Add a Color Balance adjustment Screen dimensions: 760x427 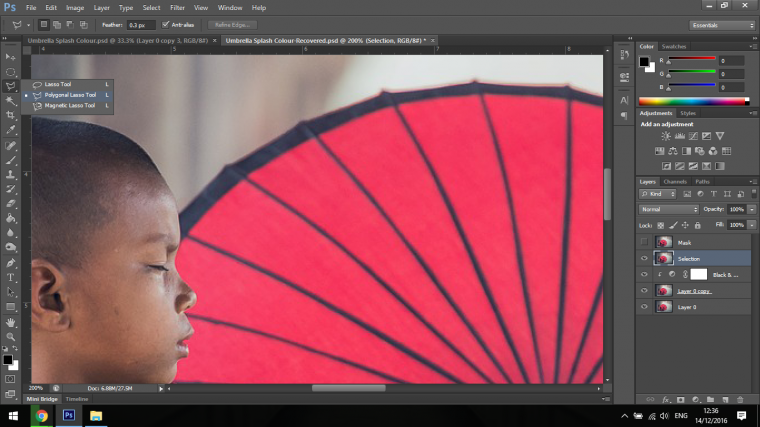point(673,151)
